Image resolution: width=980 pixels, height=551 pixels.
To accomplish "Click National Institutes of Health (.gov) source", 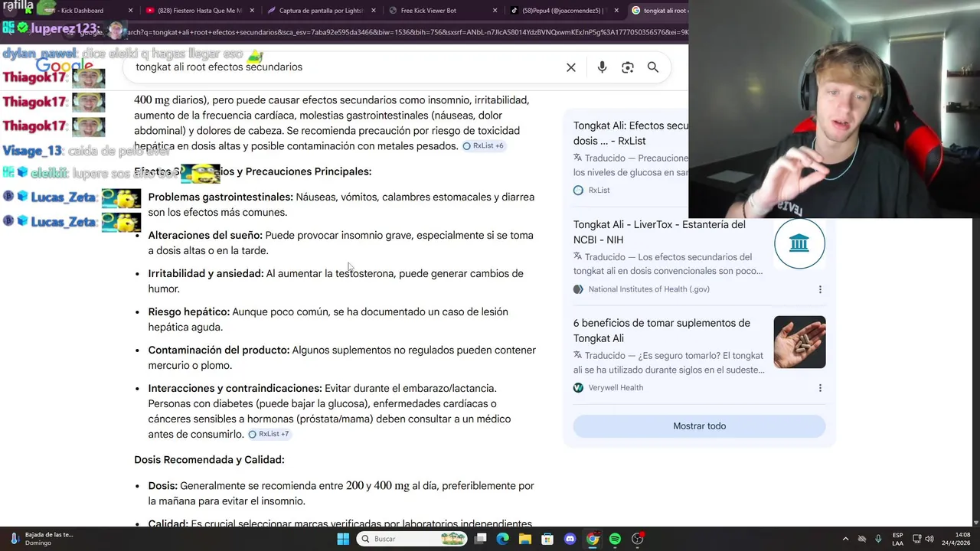I will pos(648,289).
